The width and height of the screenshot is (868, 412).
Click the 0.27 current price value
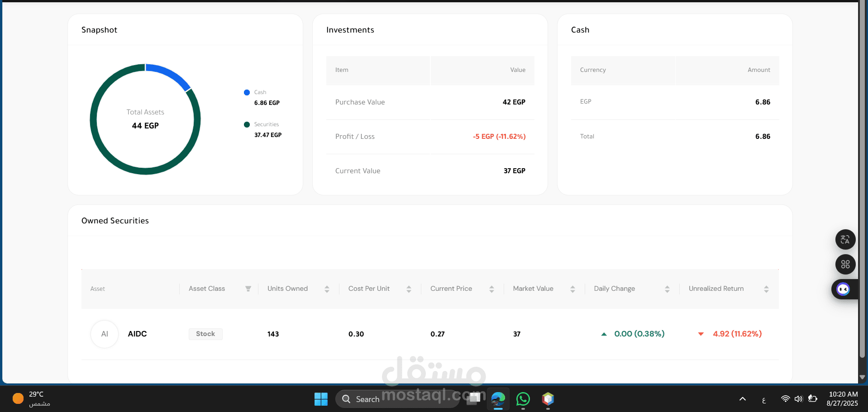[438, 334]
